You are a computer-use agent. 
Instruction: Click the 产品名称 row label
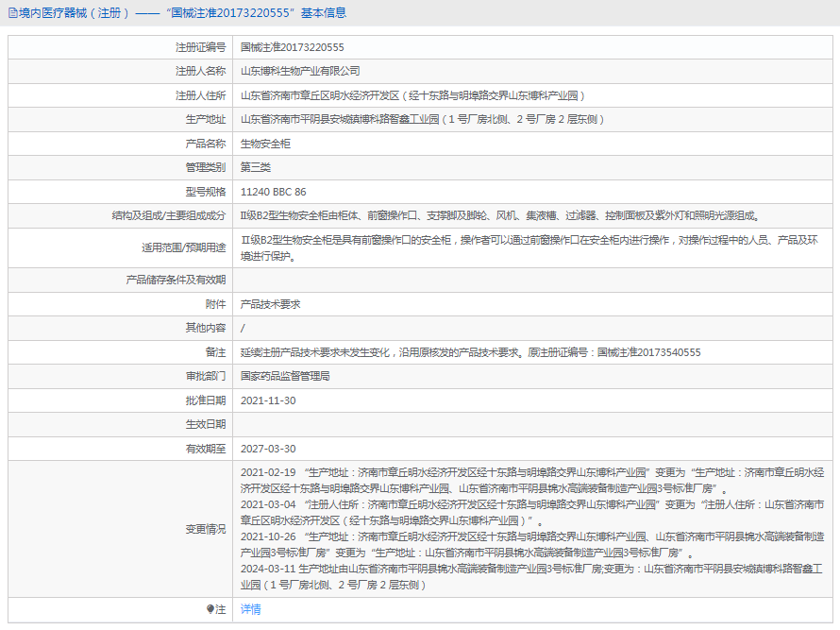tap(205, 144)
